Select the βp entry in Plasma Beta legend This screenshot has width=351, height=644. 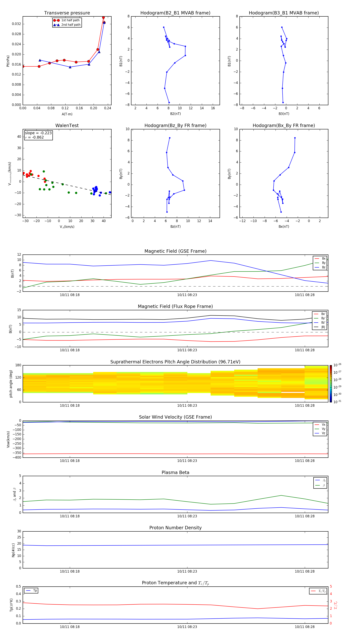[320, 480]
